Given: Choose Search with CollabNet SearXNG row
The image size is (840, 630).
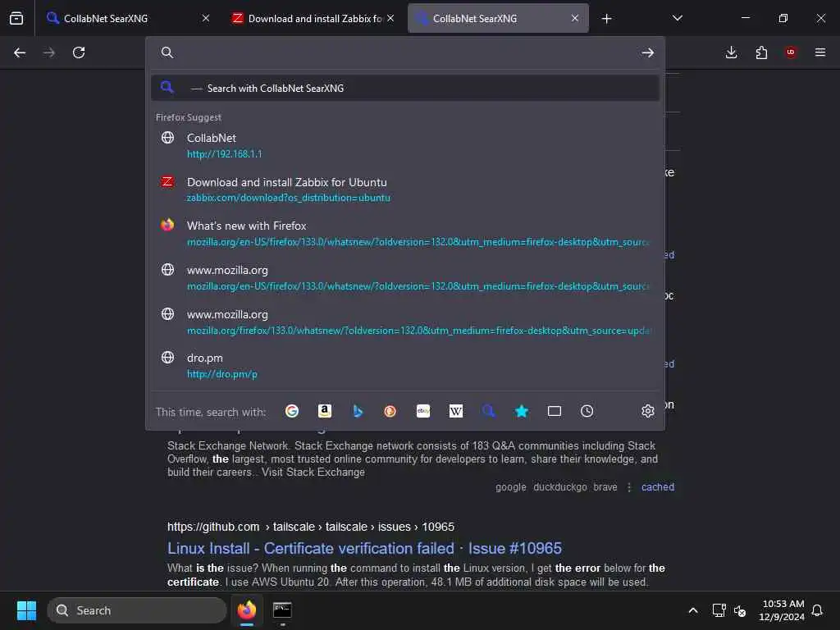Looking at the screenshot, I should (405, 88).
